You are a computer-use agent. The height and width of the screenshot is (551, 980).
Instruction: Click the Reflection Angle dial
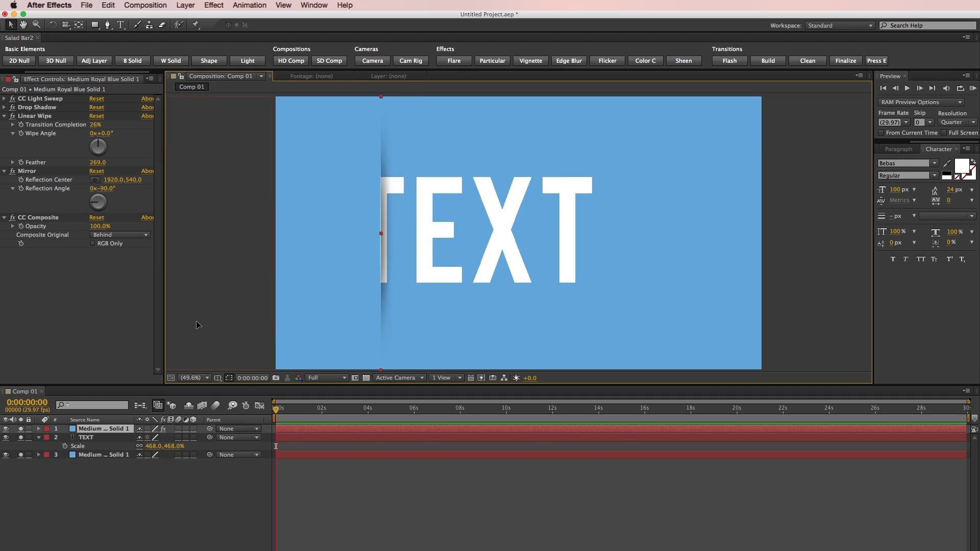(x=98, y=203)
